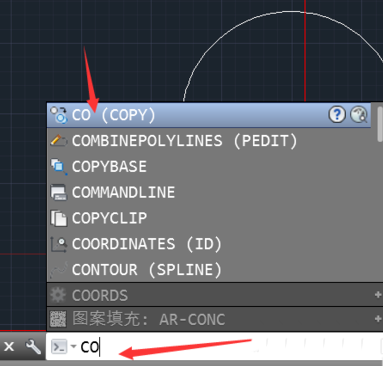Click the COORDS gear icon
Viewport: 383px width, 366px height.
(58, 295)
